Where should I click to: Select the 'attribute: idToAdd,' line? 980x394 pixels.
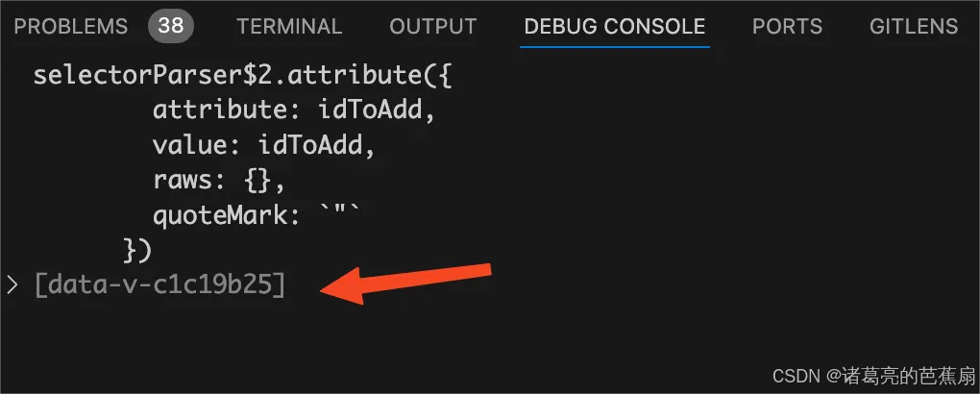click(294, 111)
